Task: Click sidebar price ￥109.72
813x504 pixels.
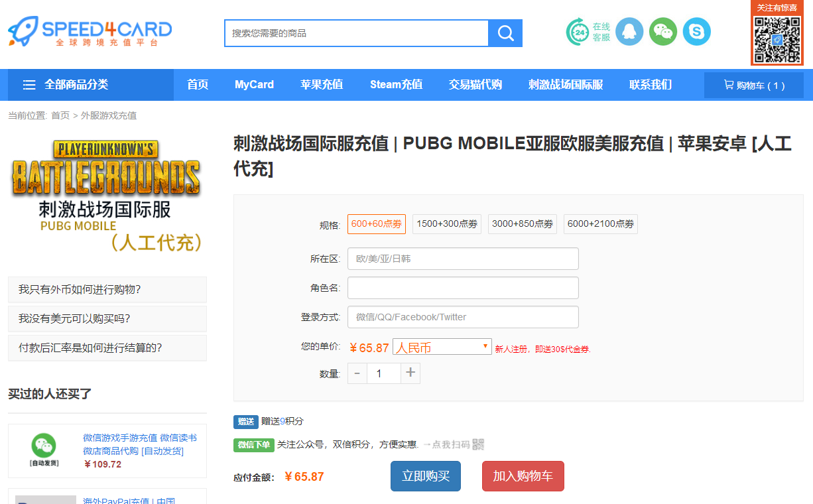Action: click(x=102, y=464)
